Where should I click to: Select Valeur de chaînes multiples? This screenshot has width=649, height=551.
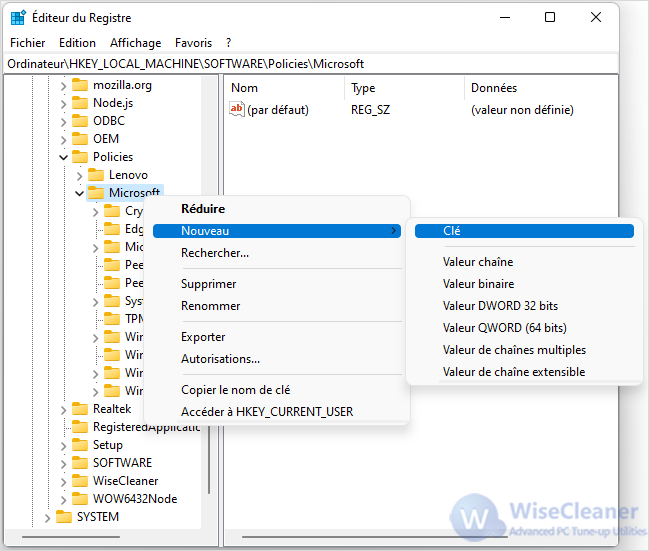tap(524, 350)
